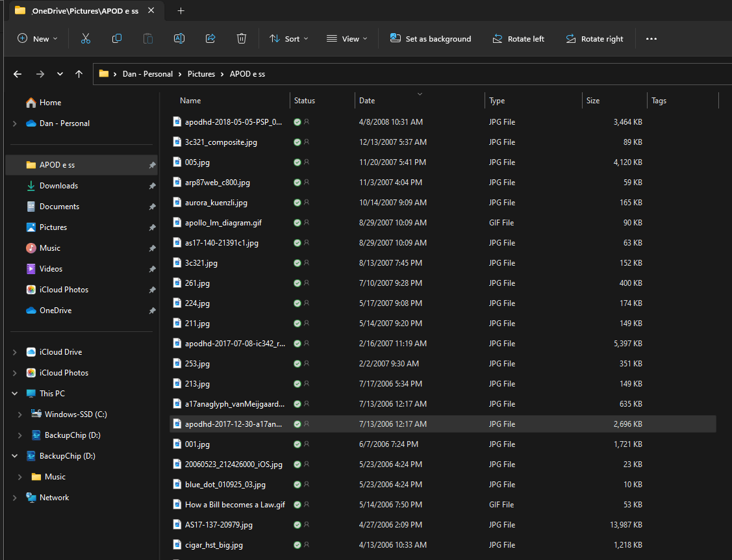Viewport: 732px width, 560px height.
Task: Select Downloads in the navigation pane
Action: pyautogui.click(x=58, y=186)
